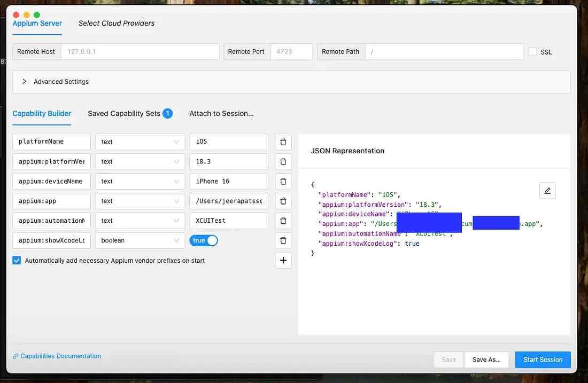Click the Start Session button

point(543,359)
